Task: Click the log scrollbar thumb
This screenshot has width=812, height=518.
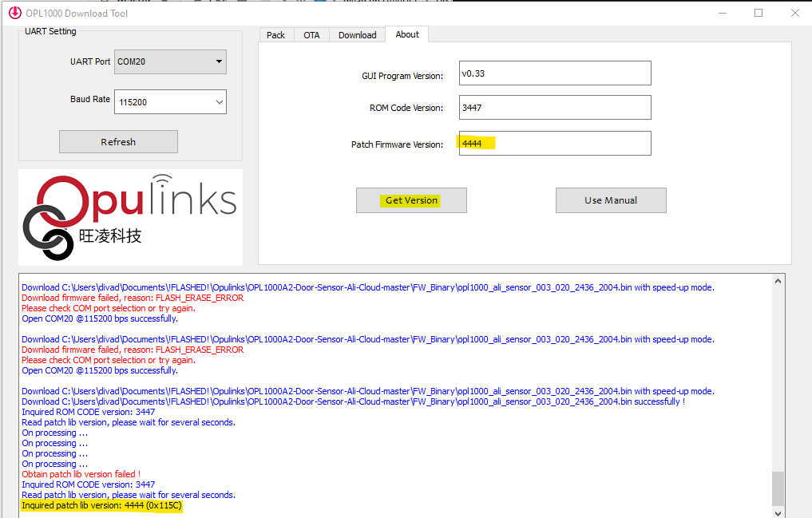Action: [778, 488]
